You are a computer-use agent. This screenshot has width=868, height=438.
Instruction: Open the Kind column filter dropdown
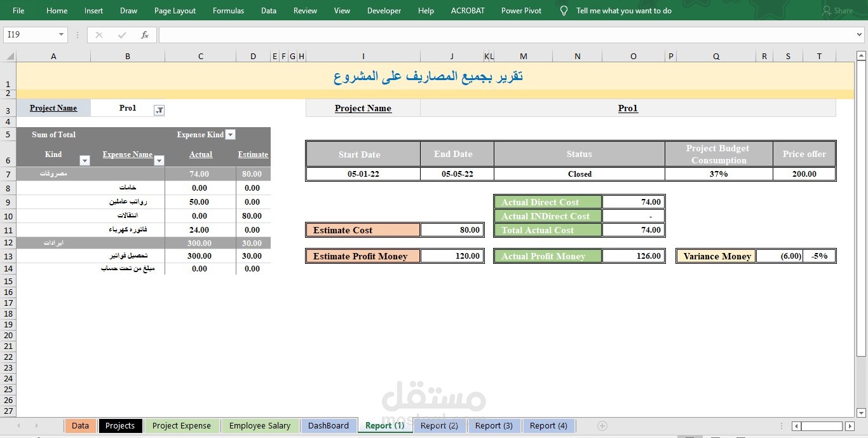pos(85,160)
